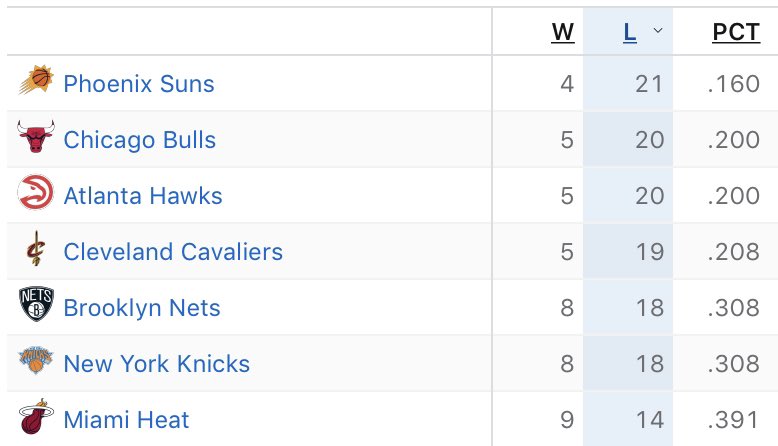778x446 pixels.
Task: Click the New York Knicks logo icon
Action: coord(36,360)
